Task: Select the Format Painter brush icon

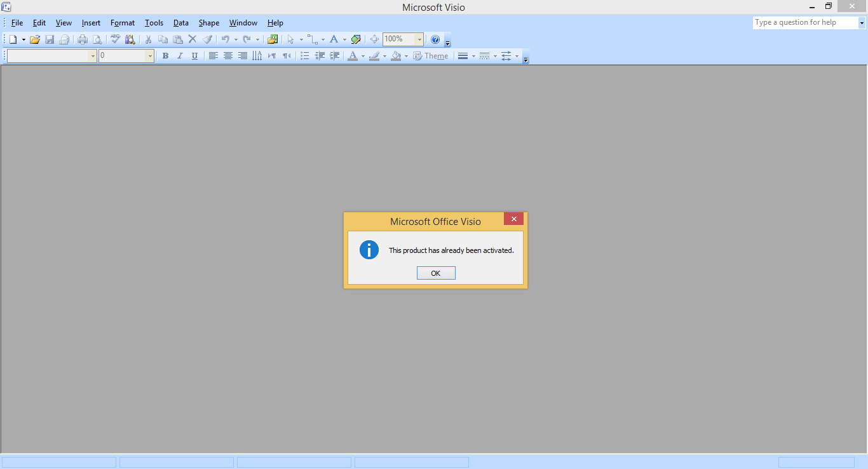Action: click(x=207, y=39)
